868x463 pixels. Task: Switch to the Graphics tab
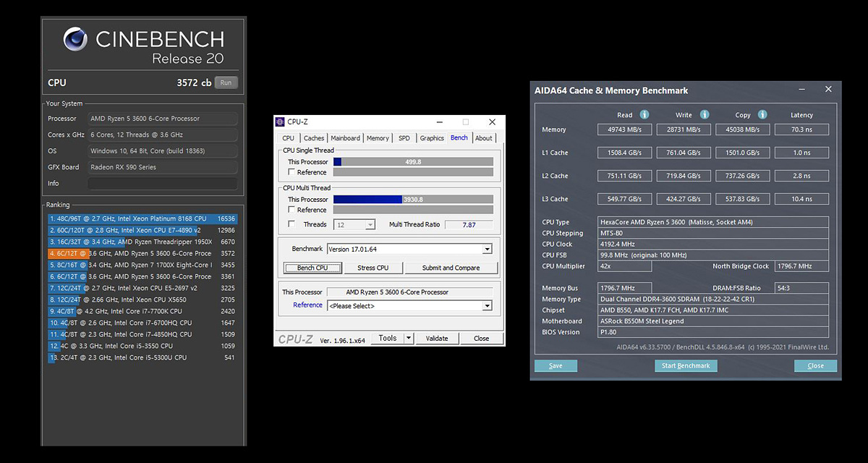pos(432,138)
